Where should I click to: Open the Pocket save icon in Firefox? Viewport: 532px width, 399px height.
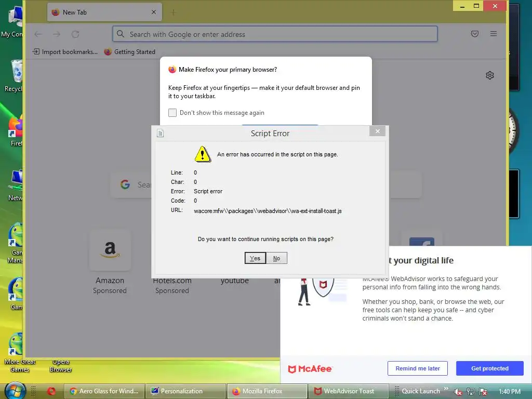pyautogui.click(x=475, y=34)
